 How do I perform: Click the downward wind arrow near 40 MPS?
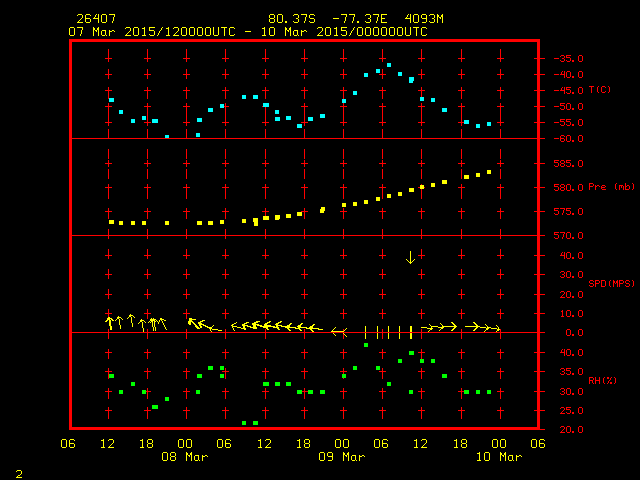411,258
